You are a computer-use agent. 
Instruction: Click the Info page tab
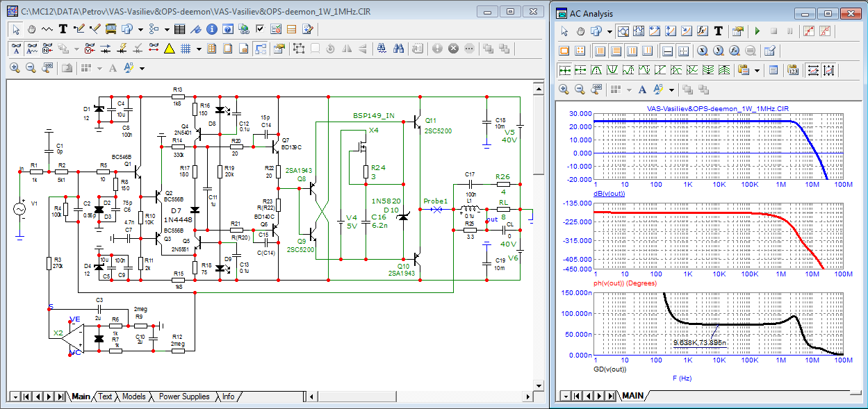pos(228,397)
